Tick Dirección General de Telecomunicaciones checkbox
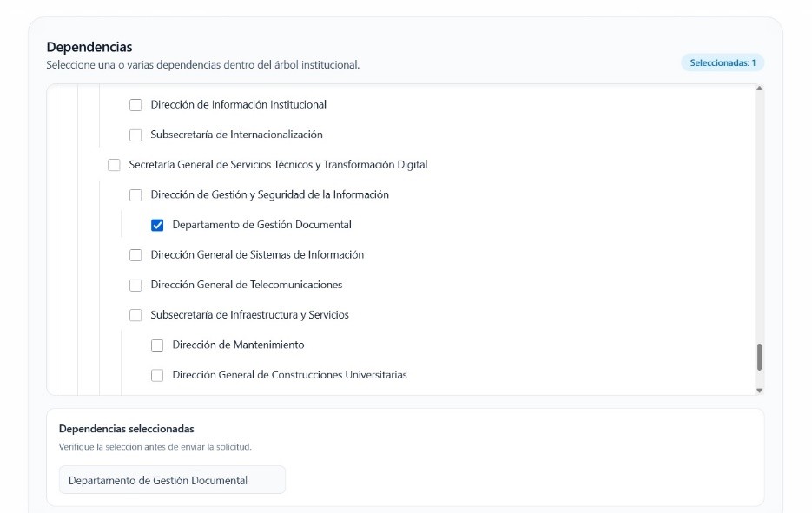 (x=135, y=286)
